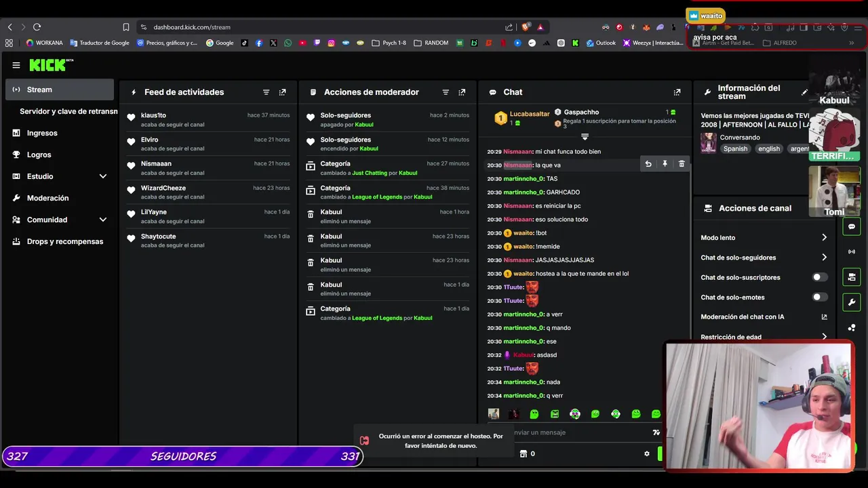Insert the headphones green emote with purple eyes
Viewport: 868px width, 488px height.
(x=575, y=414)
